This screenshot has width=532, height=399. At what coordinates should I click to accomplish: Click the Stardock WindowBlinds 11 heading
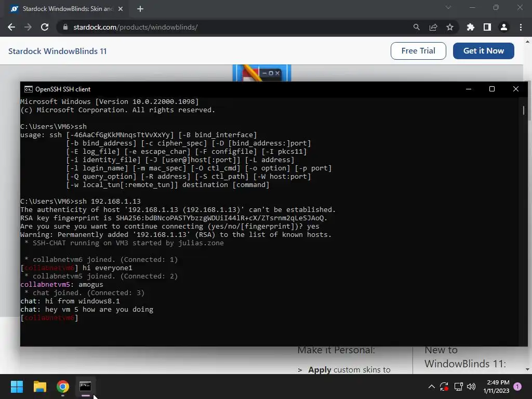(57, 51)
